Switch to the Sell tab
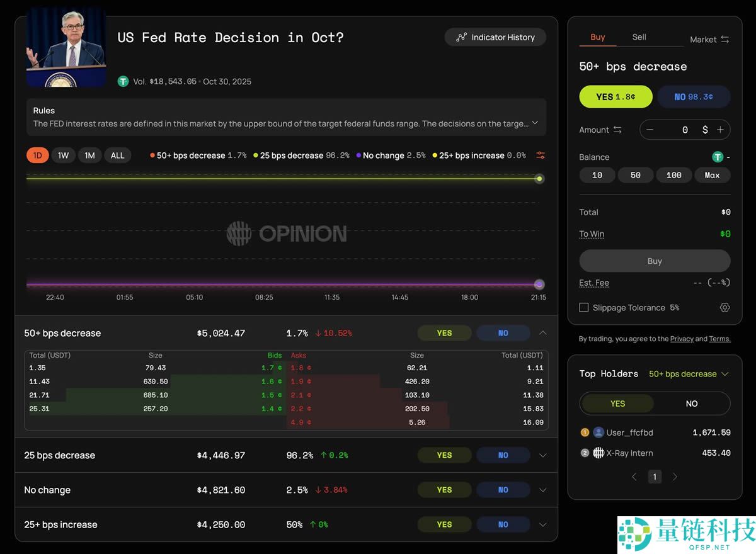This screenshot has height=554, width=756. click(639, 37)
